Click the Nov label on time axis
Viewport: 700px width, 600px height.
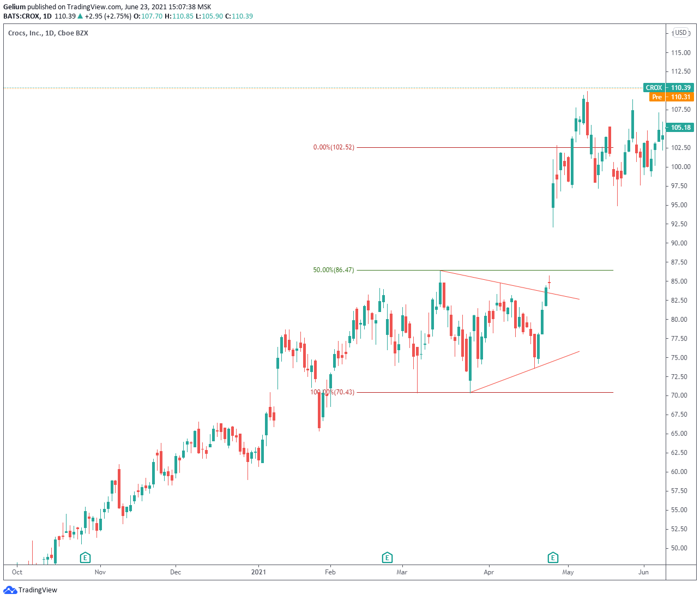click(x=100, y=572)
